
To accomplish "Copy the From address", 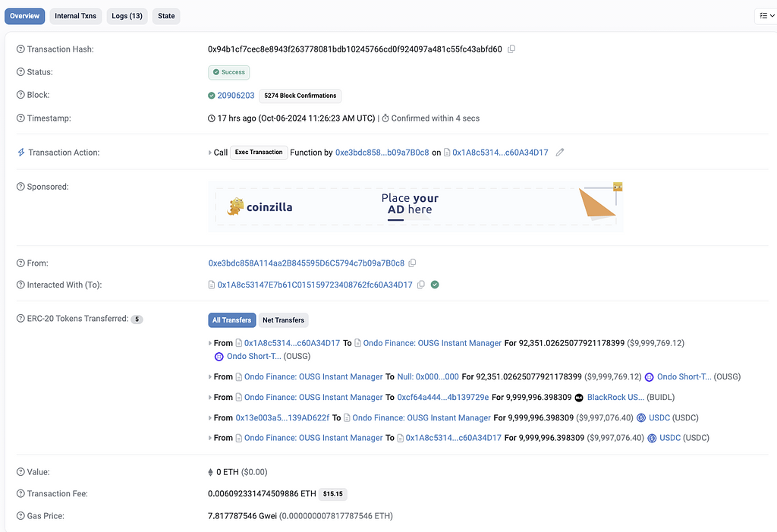I will (412, 263).
